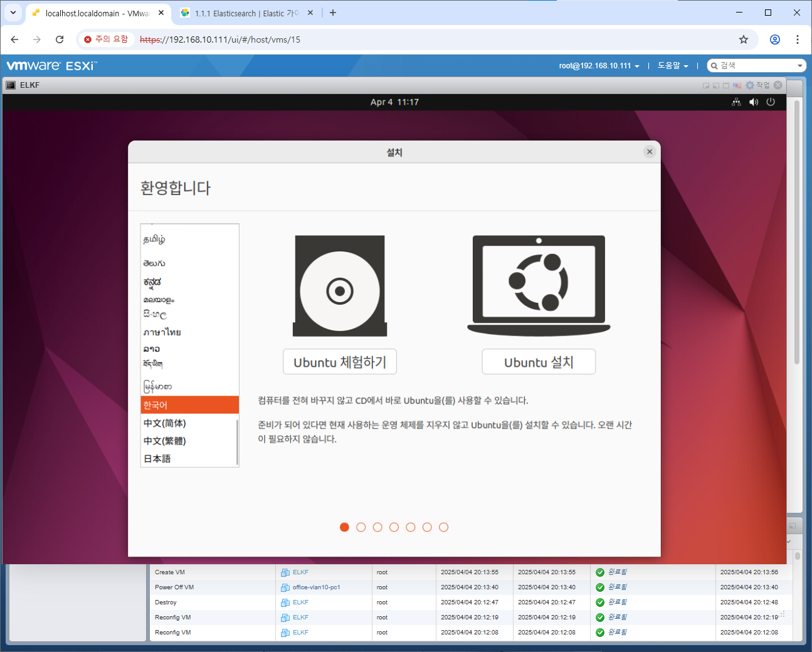This screenshot has width=812, height=652.
Task: Click the first installer progress dot
Action: click(344, 527)
